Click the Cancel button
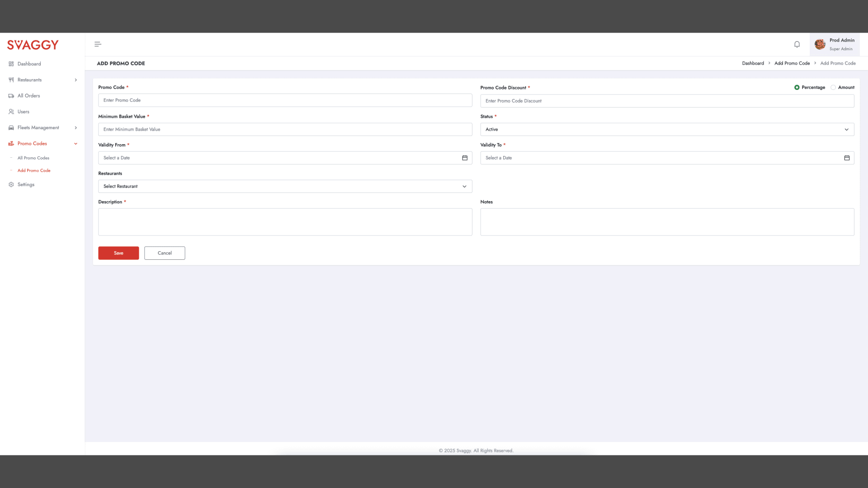The height and width of the screenshot is (488, 868). tap(165, 253)
